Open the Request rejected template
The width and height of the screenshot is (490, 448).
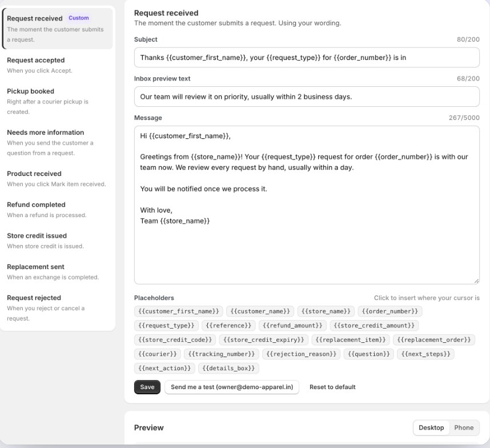click(x=58, y=308)
